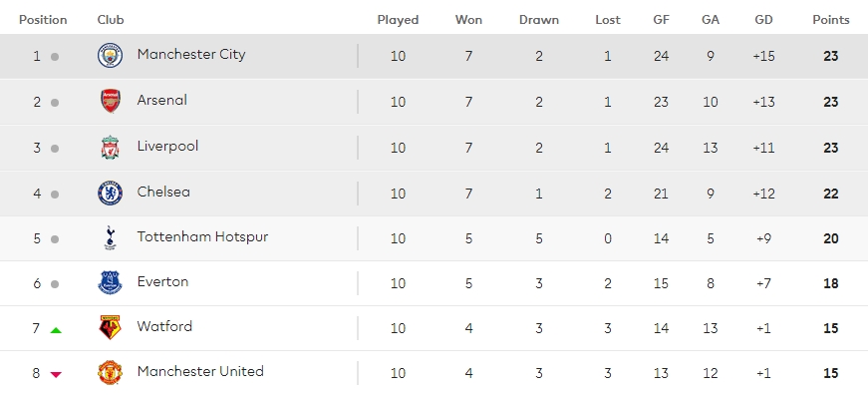This screenshot has height=395, width=868.
Task: Click Watford's green up-arrow position indicator
Action: [x=56, y=330]
